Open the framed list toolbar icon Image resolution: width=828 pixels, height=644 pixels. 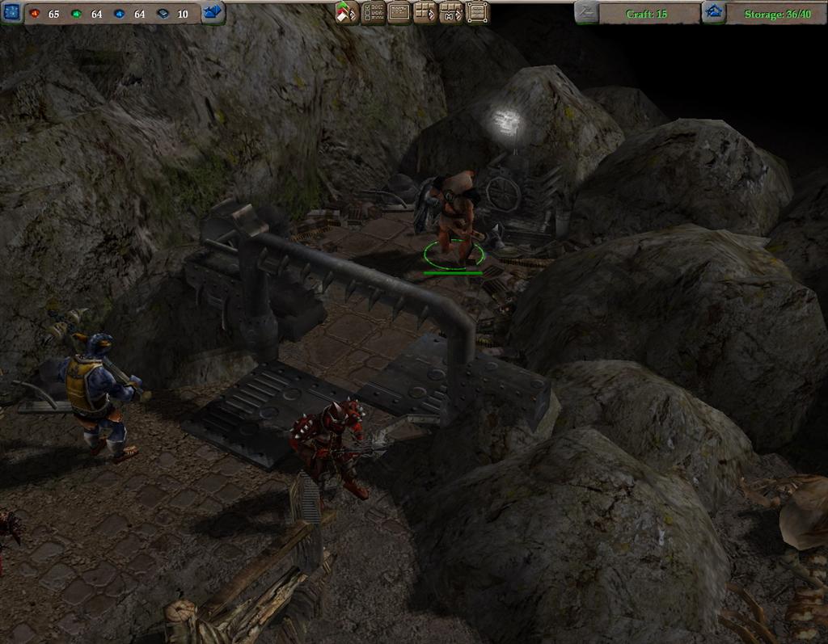click(477, 13)
